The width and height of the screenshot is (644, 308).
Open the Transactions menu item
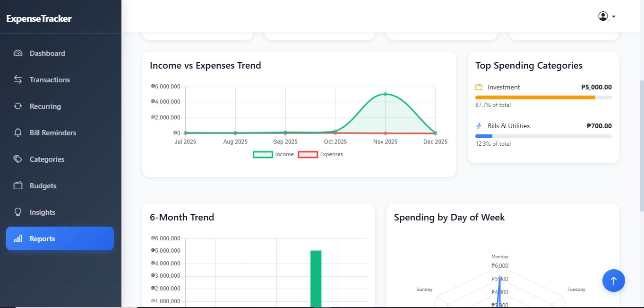click(x=50, y=80)
